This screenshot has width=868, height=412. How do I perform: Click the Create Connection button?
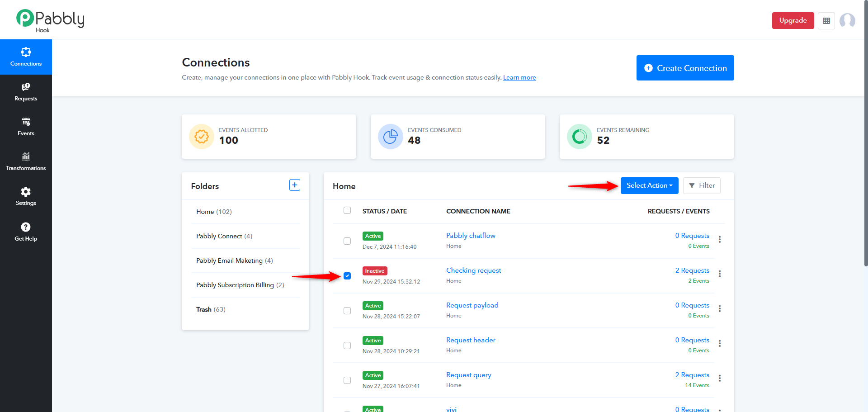(685, 68)
